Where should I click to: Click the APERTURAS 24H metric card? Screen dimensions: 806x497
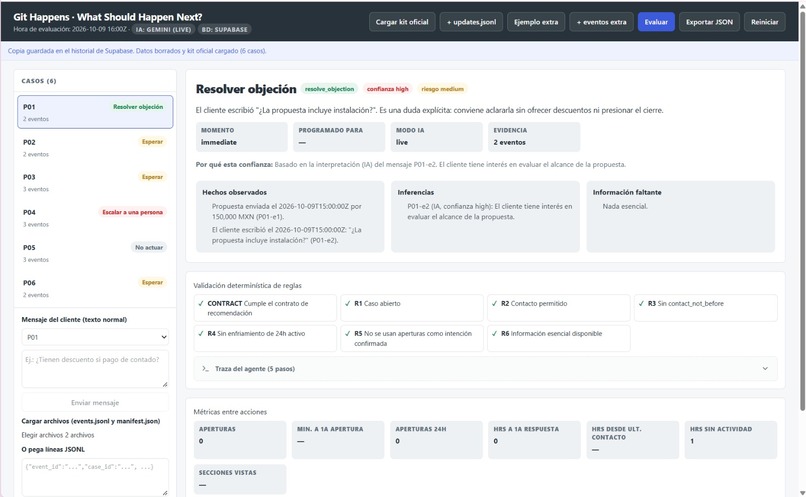[x=436, y=440]
